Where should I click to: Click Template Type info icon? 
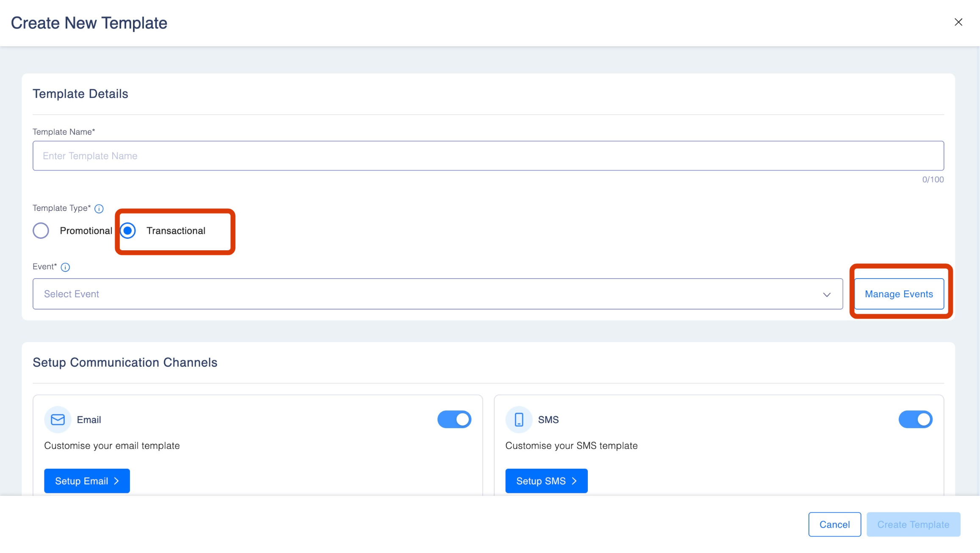point(99,208)
